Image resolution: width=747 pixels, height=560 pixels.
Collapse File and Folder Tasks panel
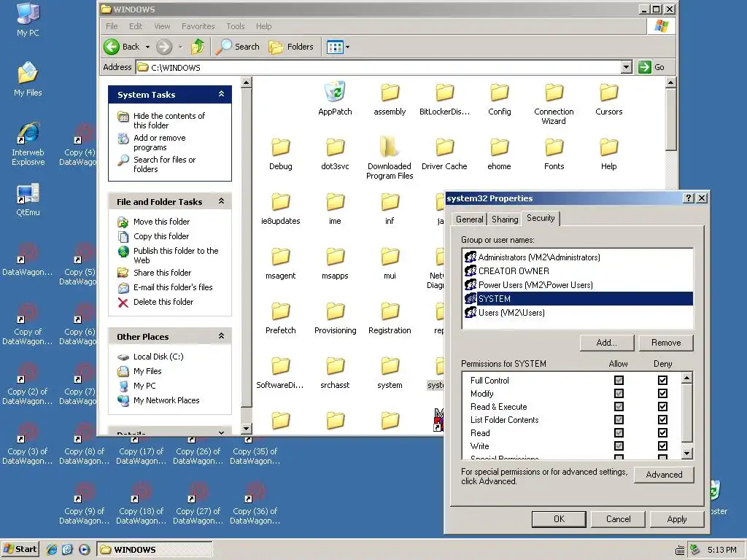pyautogui.click(x=221, y=201)
